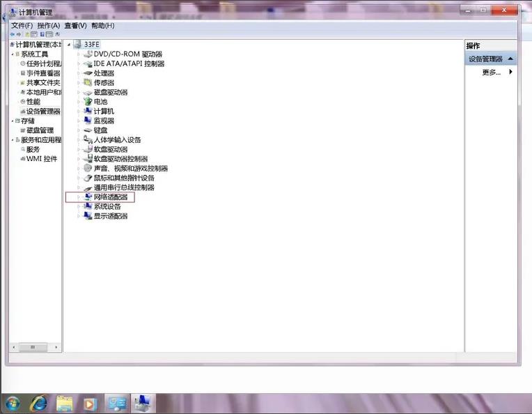This screenshot has height=414, width=532.
Task: Open Internet Explorer from taskbar
Action: click(x=40, y=404)
